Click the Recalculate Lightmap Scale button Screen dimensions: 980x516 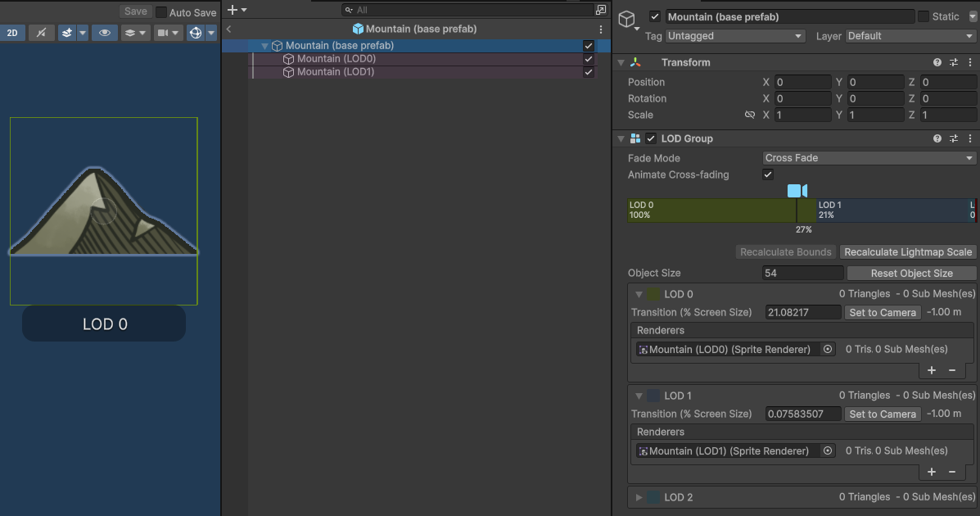pyautogui.click(x=908, y=251)
